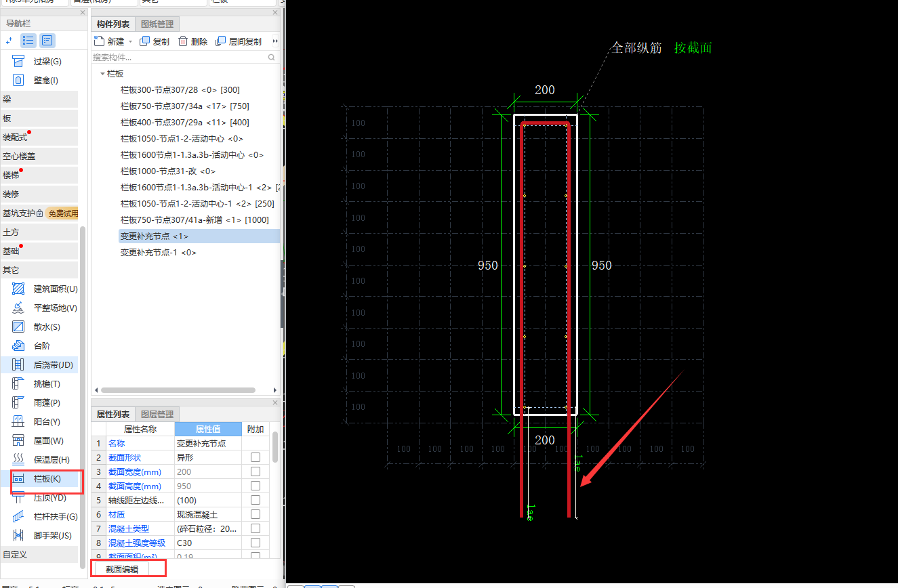
Task: Collapse the 栏板 tree node
Action: 102,74
